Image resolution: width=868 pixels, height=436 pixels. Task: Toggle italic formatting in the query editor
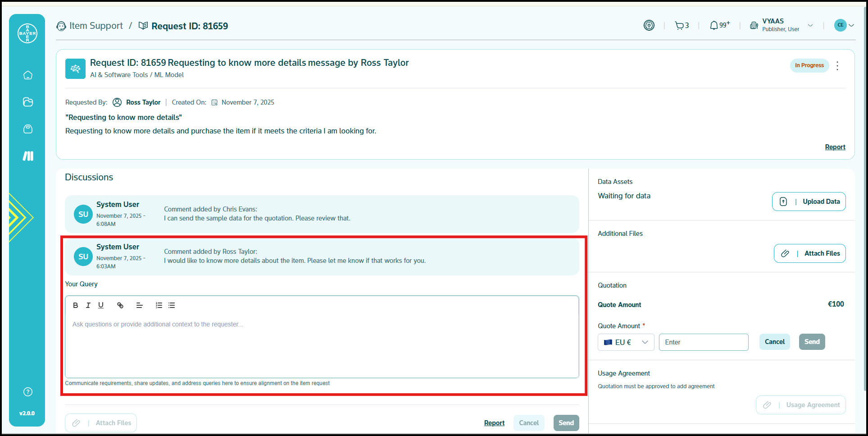click(x=88, y=305)
